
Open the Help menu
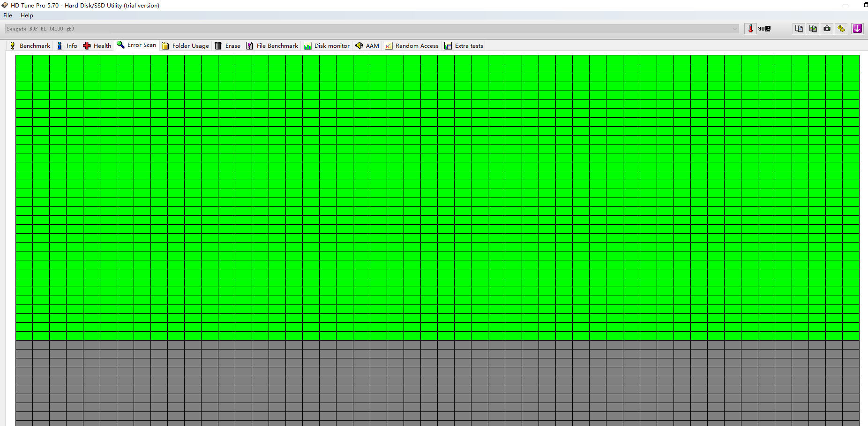point(27,15)
